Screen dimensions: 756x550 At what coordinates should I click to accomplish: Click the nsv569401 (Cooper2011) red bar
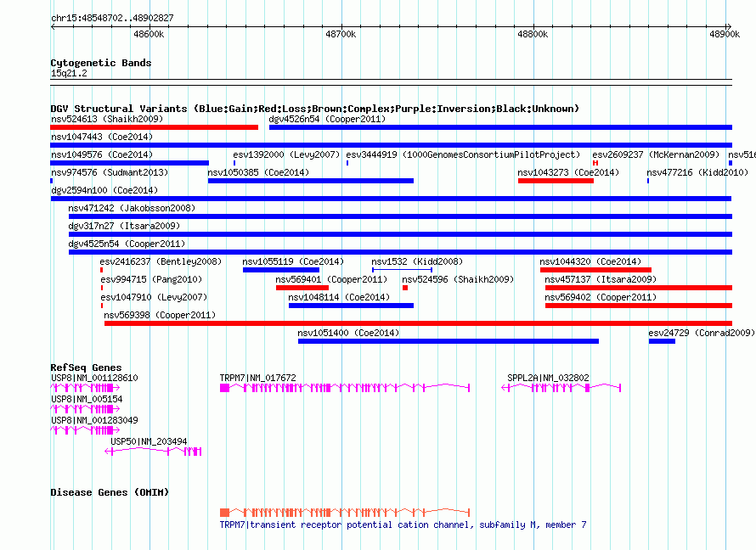pyautogui.click(x=302, y=288)
